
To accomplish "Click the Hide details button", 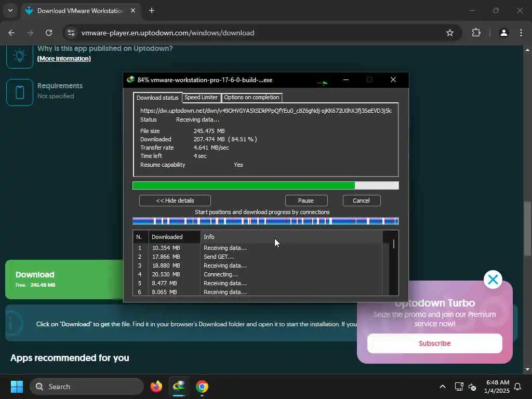I will (175, 201).
